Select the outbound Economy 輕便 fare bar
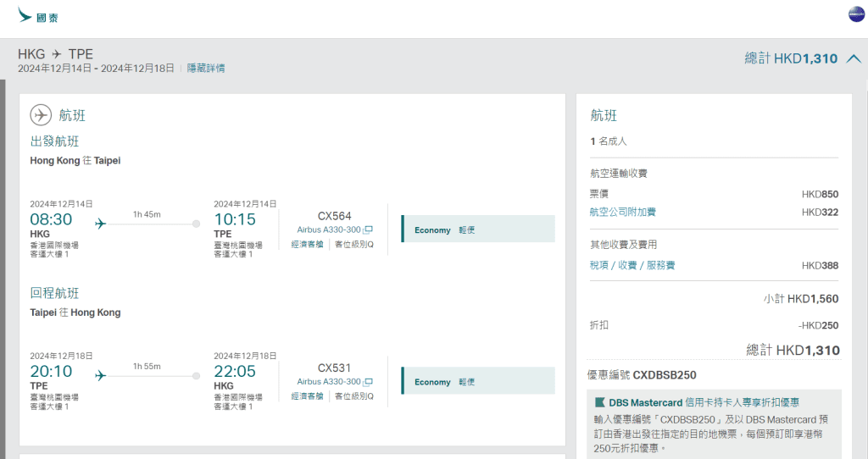Screen dimensions: 868x459 click(478, 229)
